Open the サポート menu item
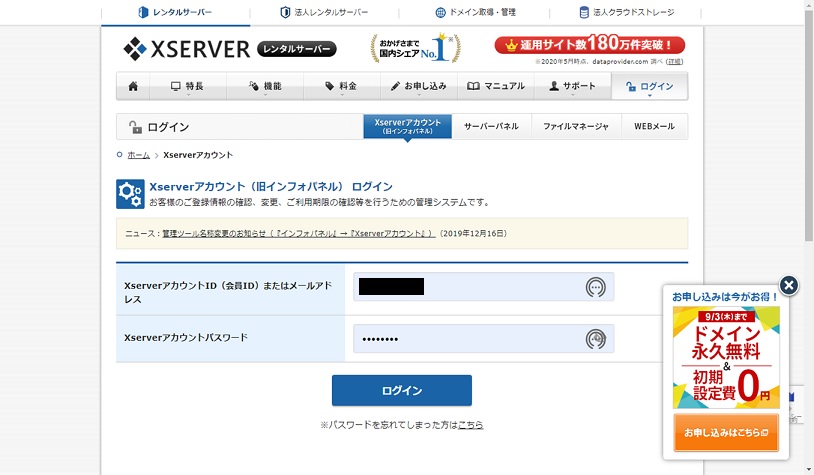Viewport: 814px width, 475px height. 573,86
